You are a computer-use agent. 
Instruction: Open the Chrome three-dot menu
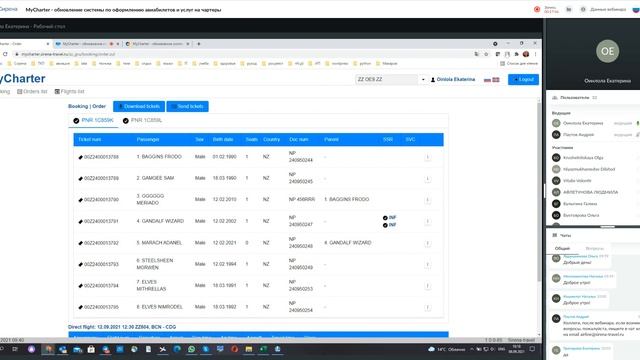point(535,54)
